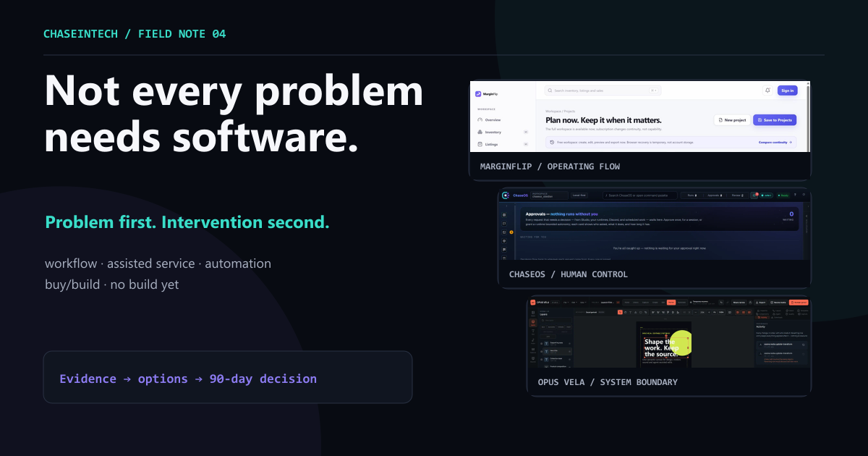The width and height of the screenshot is (868, 456).
Task: Click the Local-first badge in ChaseOS
Action: (x=579, y=195)
